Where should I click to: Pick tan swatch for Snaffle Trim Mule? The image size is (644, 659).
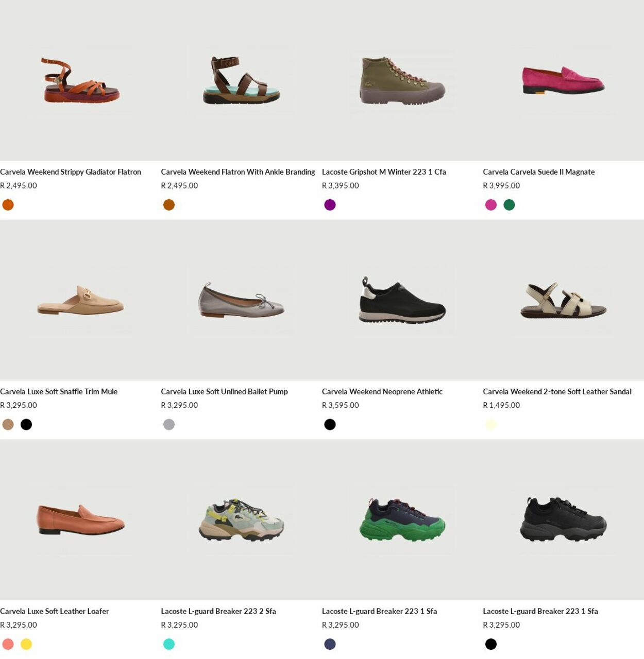tap(8, 424)
